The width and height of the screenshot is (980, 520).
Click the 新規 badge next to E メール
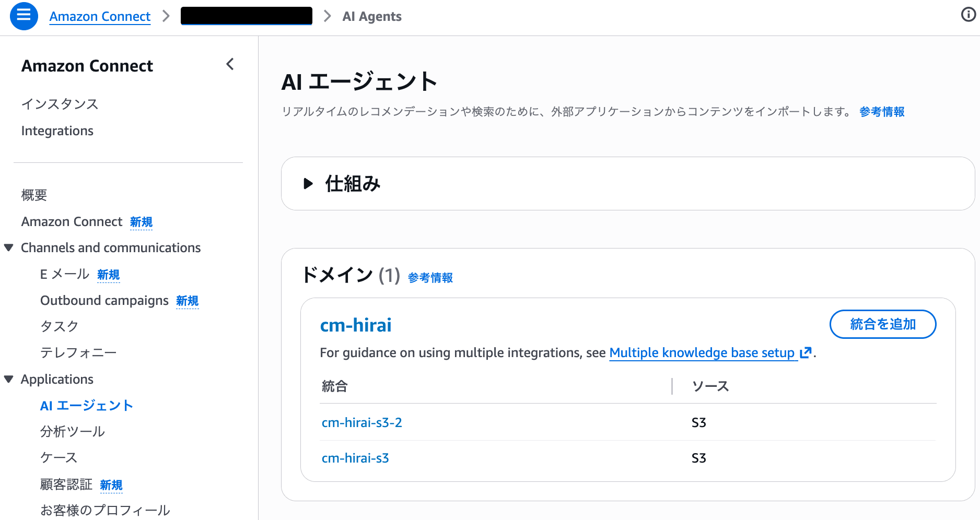(108, 274)
